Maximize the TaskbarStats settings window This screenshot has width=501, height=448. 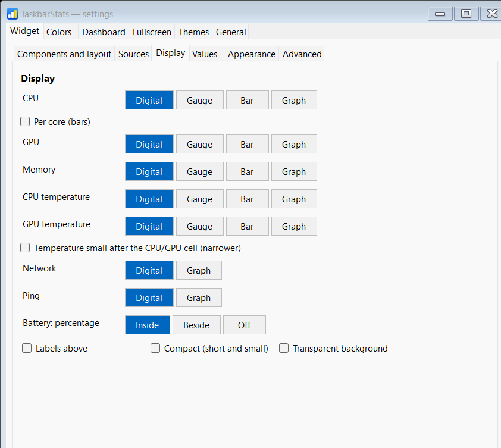click(x=466, y=14)
